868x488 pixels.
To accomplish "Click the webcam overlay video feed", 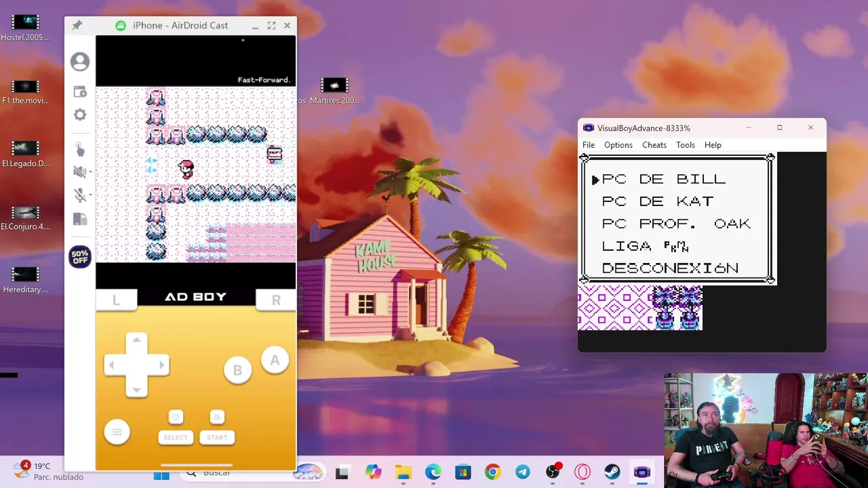I will (766, 430).
